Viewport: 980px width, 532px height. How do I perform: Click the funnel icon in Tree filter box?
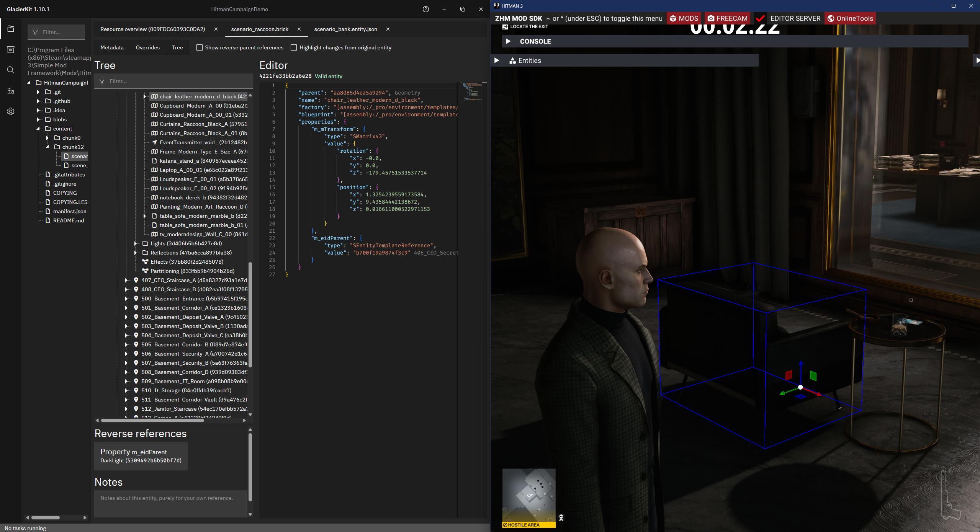[102, 81]
